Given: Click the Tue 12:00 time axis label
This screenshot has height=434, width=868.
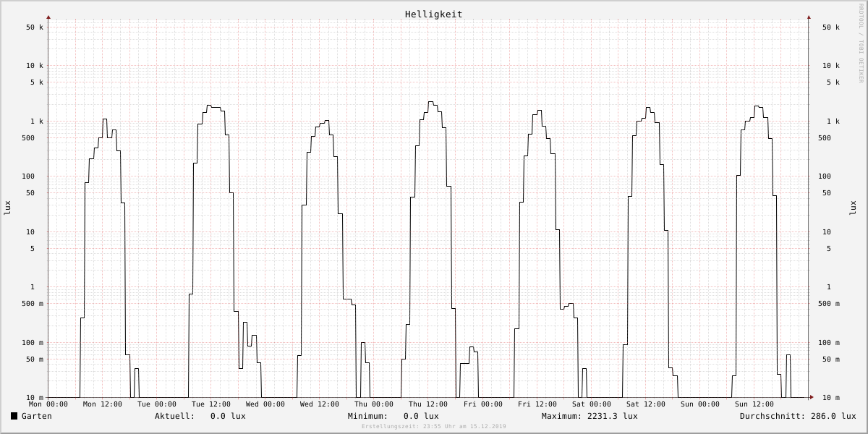Looking at the screenshot, I should 211,404.
